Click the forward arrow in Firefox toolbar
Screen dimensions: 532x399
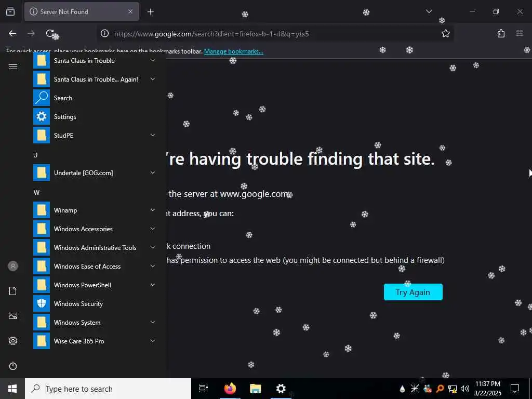click(31, 33)
